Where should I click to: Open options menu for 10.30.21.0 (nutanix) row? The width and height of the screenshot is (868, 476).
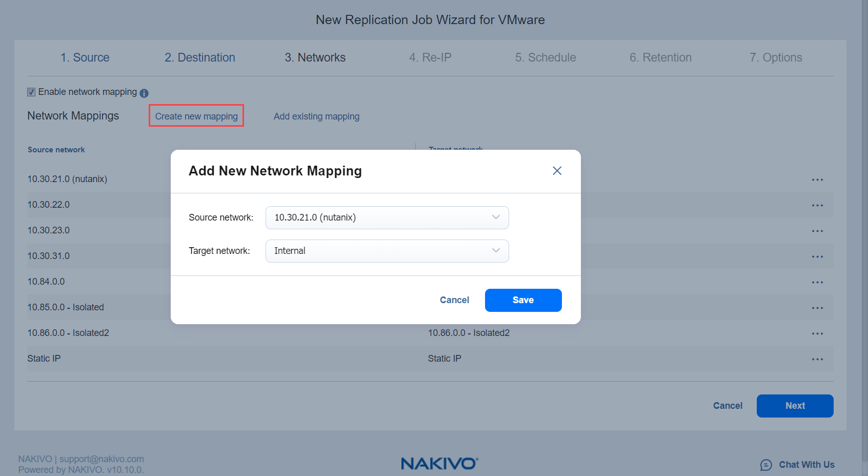[x=817, y=180]
